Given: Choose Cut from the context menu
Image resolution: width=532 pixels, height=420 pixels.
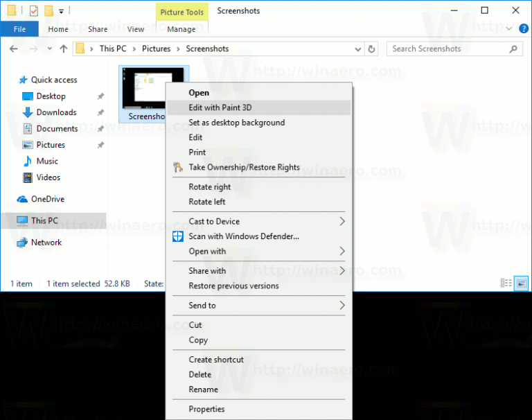Looking at the screenshot, I should point(259,325).
